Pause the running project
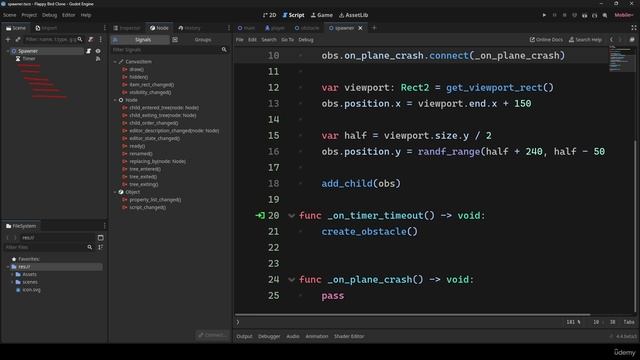Viewport: 640px width, 360px height. 554,15
